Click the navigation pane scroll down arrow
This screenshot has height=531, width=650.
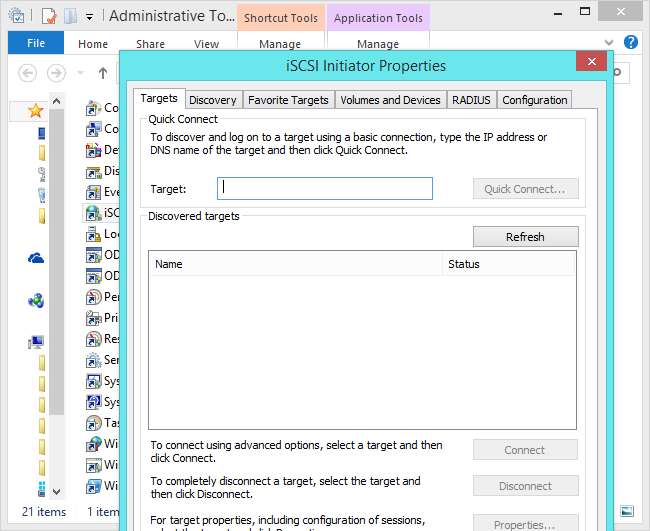[x=56, y=492]
